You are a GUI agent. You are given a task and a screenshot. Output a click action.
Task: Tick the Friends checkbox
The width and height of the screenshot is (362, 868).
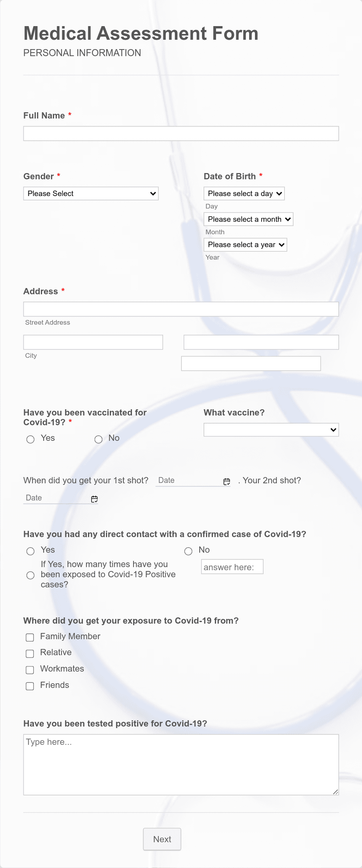[30, 686]
